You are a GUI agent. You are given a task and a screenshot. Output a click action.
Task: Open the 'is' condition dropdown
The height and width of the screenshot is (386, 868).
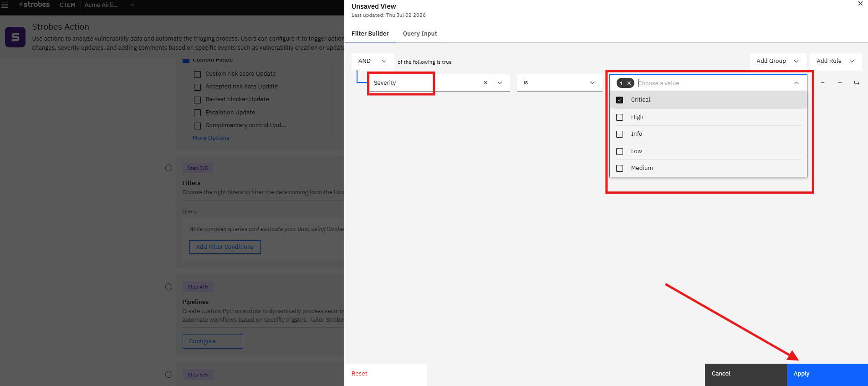point(559,82)
